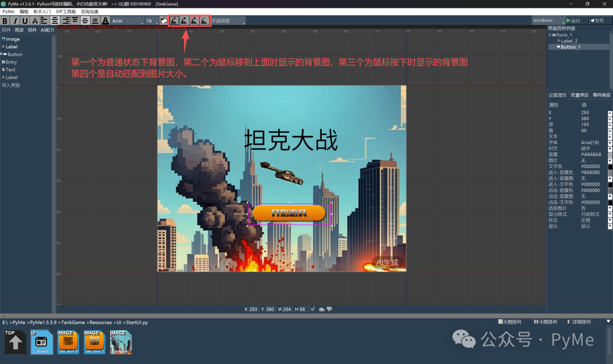Select the btn-start-0 image file
The width and height of the screenshot is (613, 364).
coord(69,342)
